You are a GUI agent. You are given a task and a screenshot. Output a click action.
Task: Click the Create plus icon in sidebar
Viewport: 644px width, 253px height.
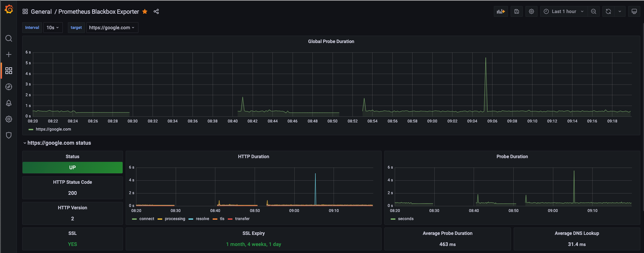(x=9, y=54)
